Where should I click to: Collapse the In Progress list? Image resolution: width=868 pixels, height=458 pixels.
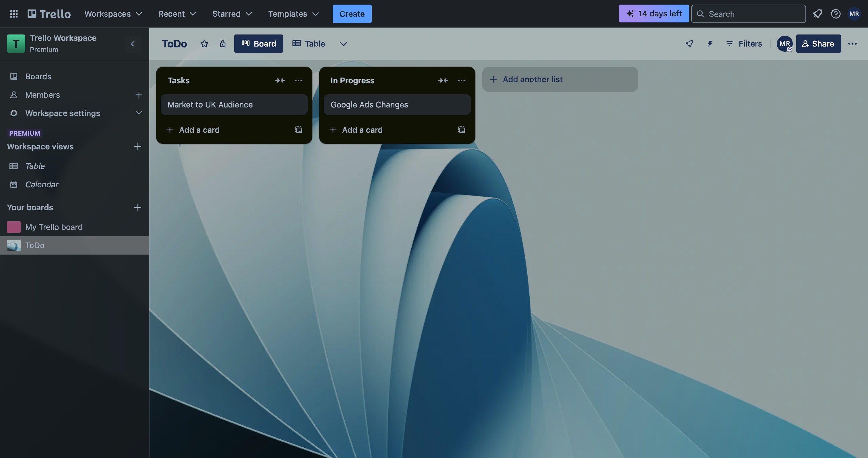[x=443, y=80]
